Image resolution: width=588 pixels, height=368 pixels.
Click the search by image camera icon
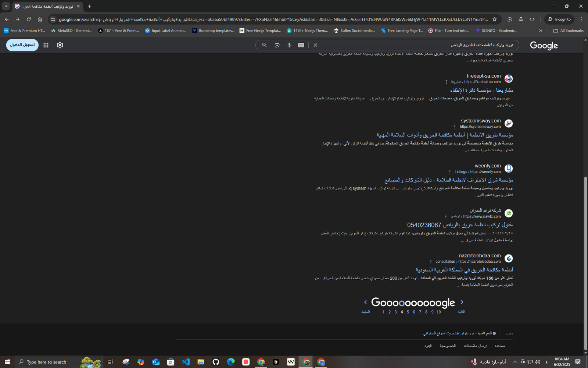[x=277, y=45]
